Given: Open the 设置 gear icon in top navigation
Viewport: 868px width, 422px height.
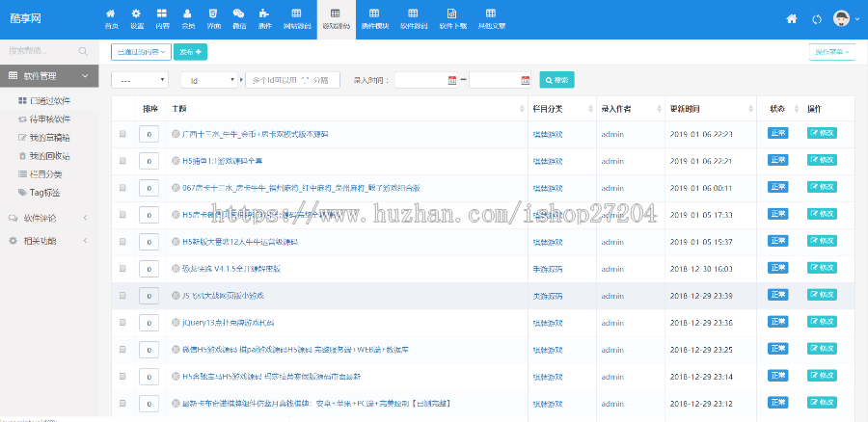Looking at the screenshot, I should pos(137,13).
